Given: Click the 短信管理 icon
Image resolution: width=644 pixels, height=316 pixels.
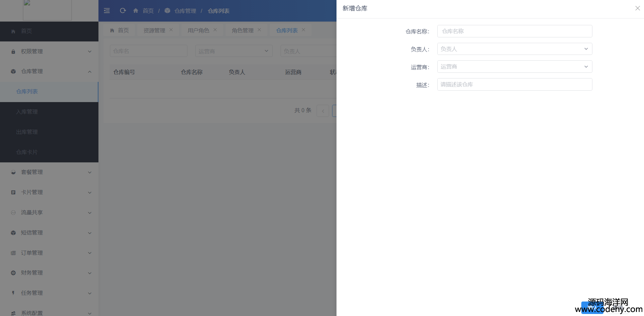Looking at the screenshot, I should [13, 233].
